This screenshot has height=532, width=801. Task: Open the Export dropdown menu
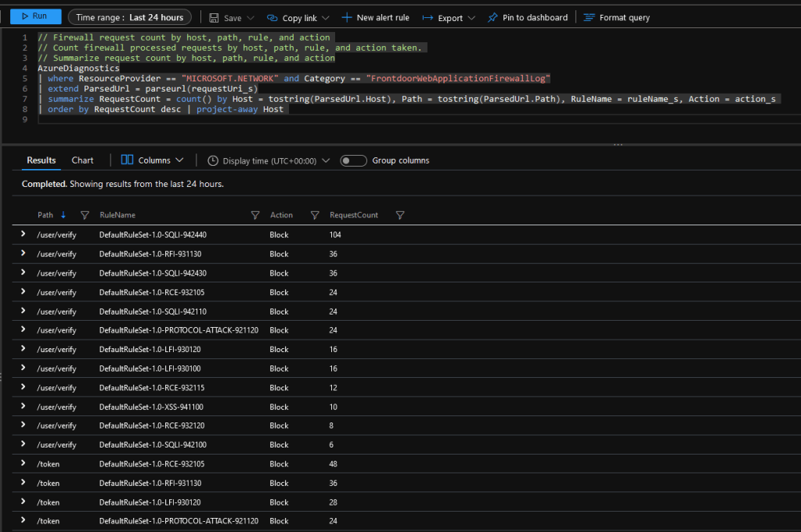coord(449,17)
